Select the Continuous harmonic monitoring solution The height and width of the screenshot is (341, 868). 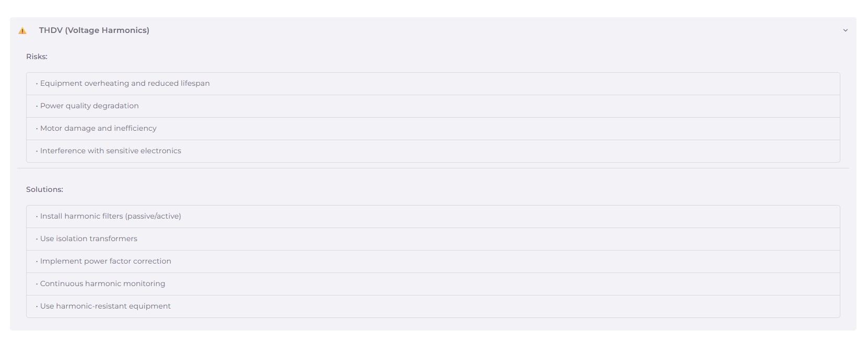[102, 284]
